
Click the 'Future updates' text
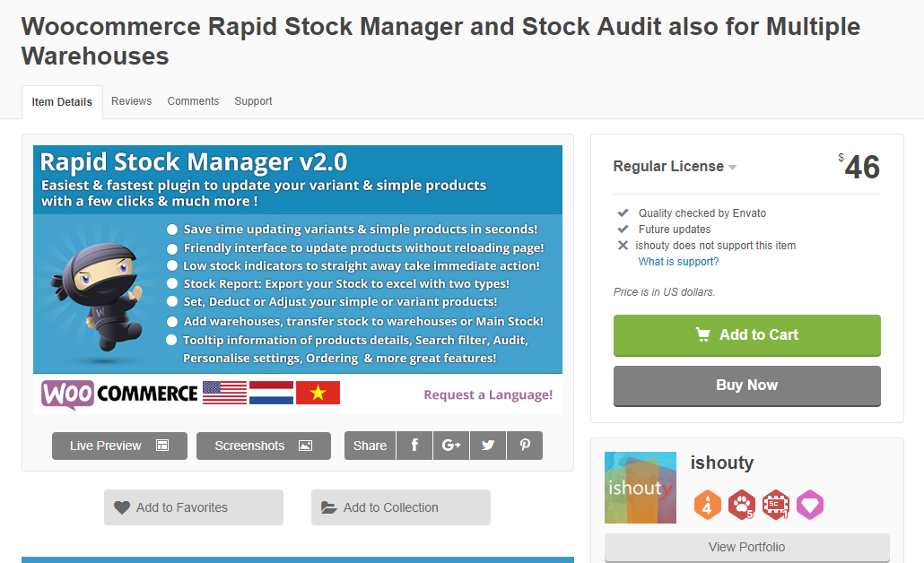674,230
